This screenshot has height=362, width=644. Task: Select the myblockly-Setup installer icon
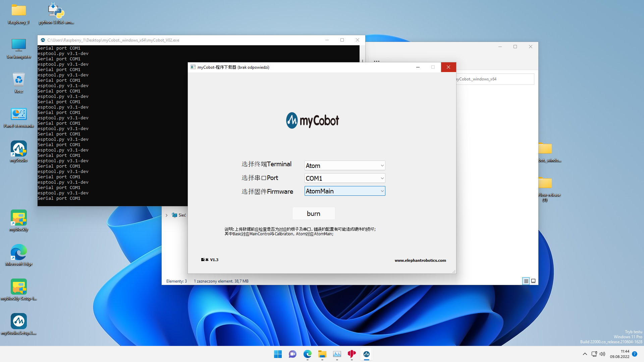click(19, 290)
